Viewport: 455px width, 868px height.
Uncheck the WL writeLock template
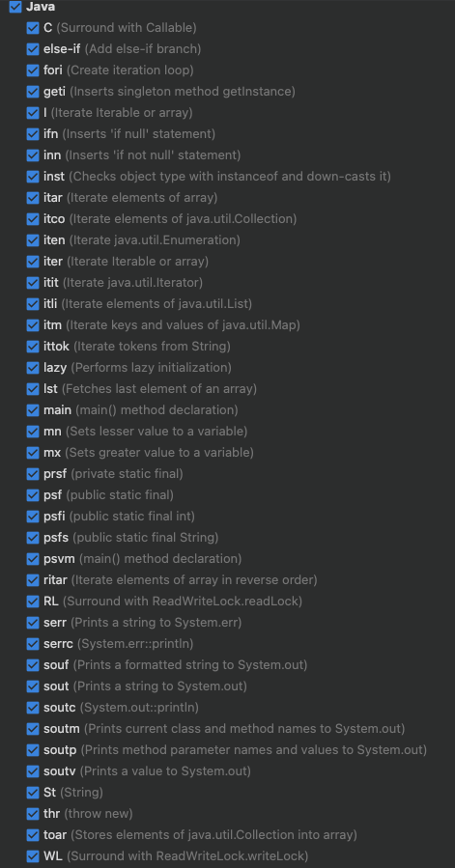33,855
